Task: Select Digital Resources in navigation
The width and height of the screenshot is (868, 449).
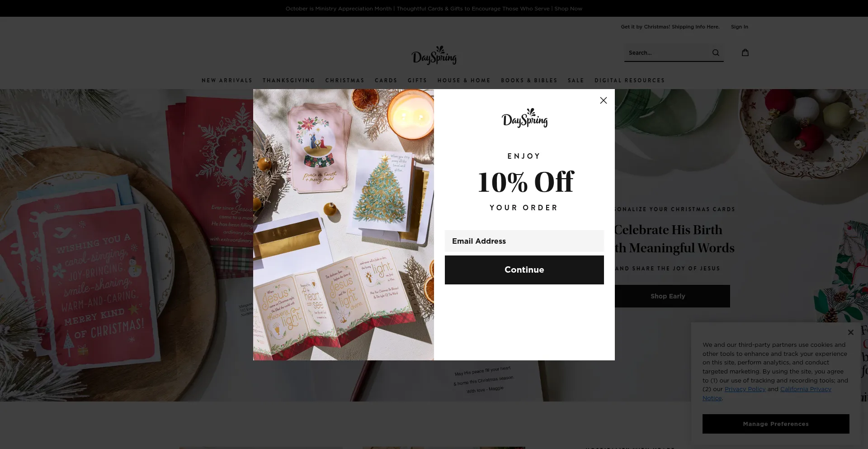Action: [x=630, y=80]
